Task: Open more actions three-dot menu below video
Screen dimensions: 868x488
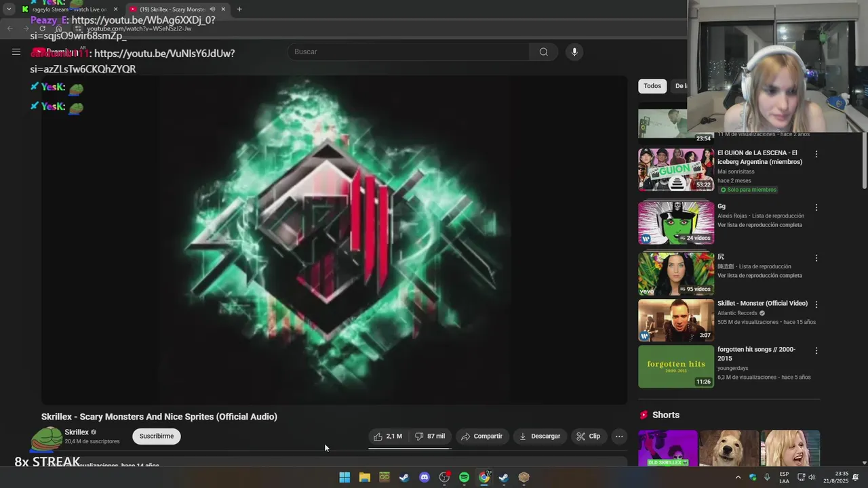Action: tap(619, 436)
